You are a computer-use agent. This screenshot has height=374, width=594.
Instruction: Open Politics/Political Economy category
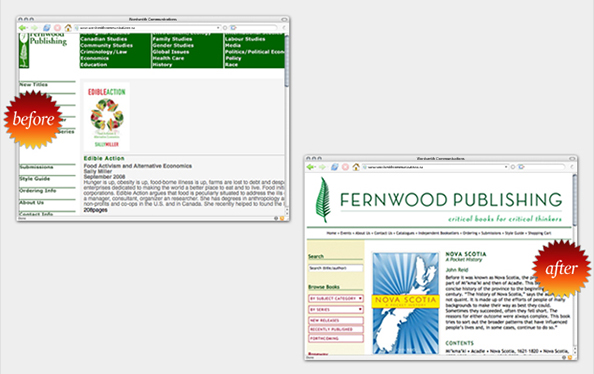click(x=255, y=52)
